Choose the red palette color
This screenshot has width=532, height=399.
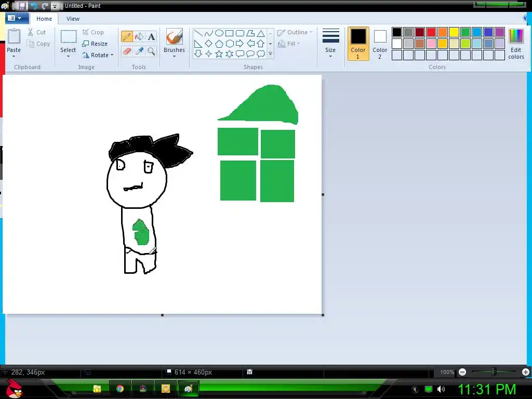[x=431, y=32]
